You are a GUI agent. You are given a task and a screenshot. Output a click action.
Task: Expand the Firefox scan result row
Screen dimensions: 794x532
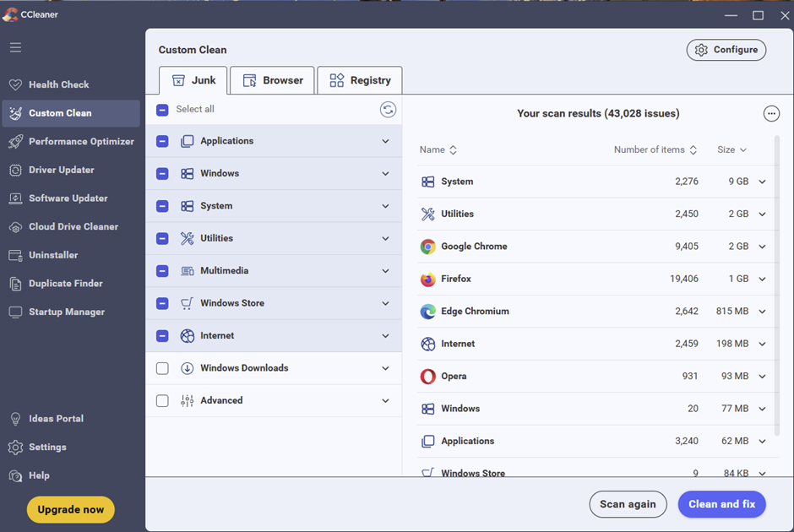coord(762,280)
